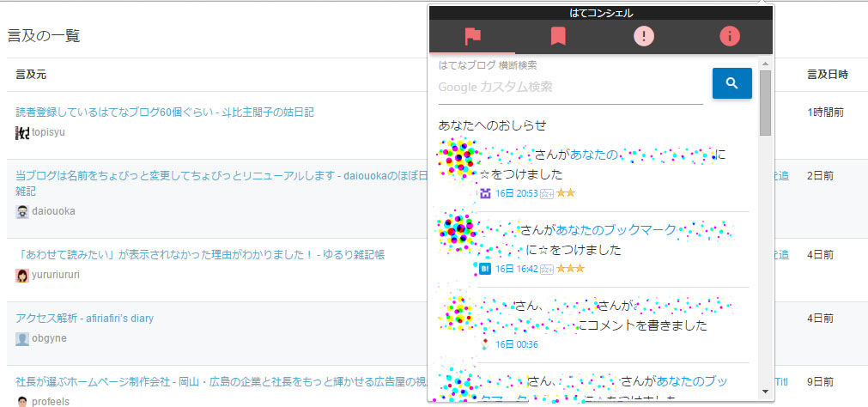Open the flag notifications tab
This screenshot has height=407, width=868.
pos(472,37)
